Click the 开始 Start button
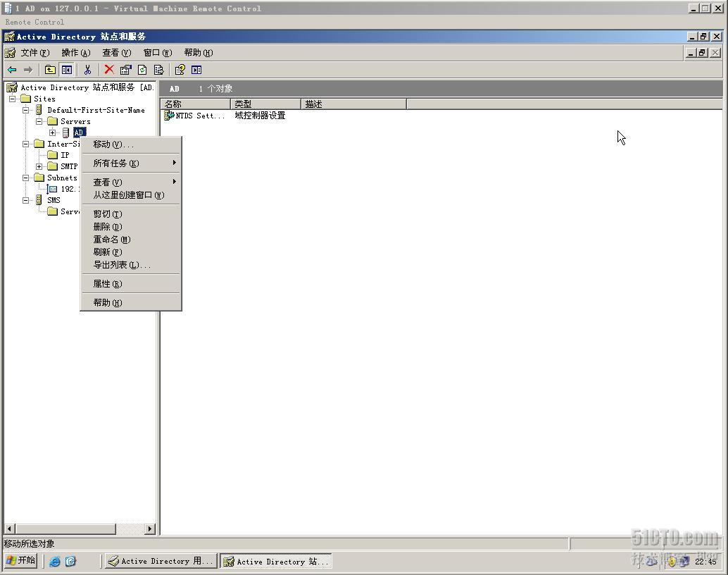 (21, 561)
